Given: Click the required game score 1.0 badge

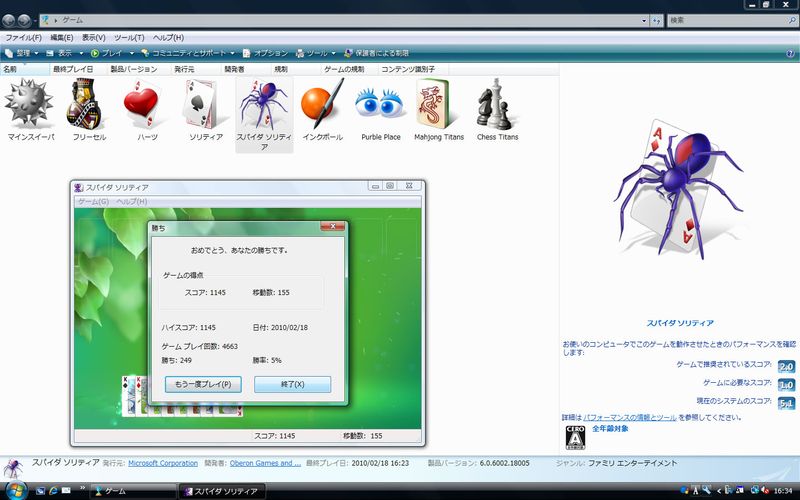Looking at the screenshot, I should point(786,385).
